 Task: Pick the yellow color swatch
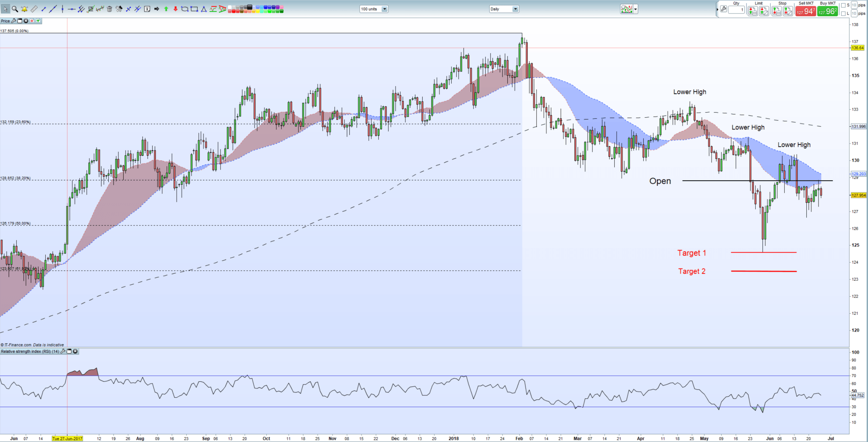[258, 11]
